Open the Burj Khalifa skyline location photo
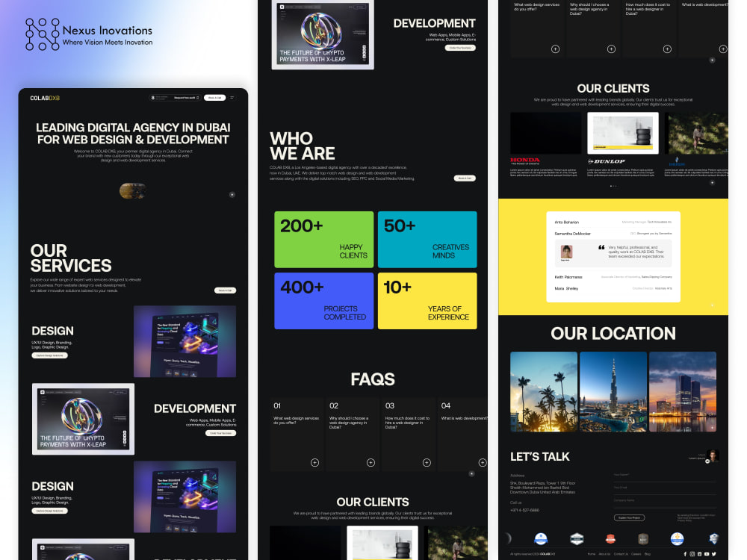This screenshot has width=747, height=560. (613, 392)
